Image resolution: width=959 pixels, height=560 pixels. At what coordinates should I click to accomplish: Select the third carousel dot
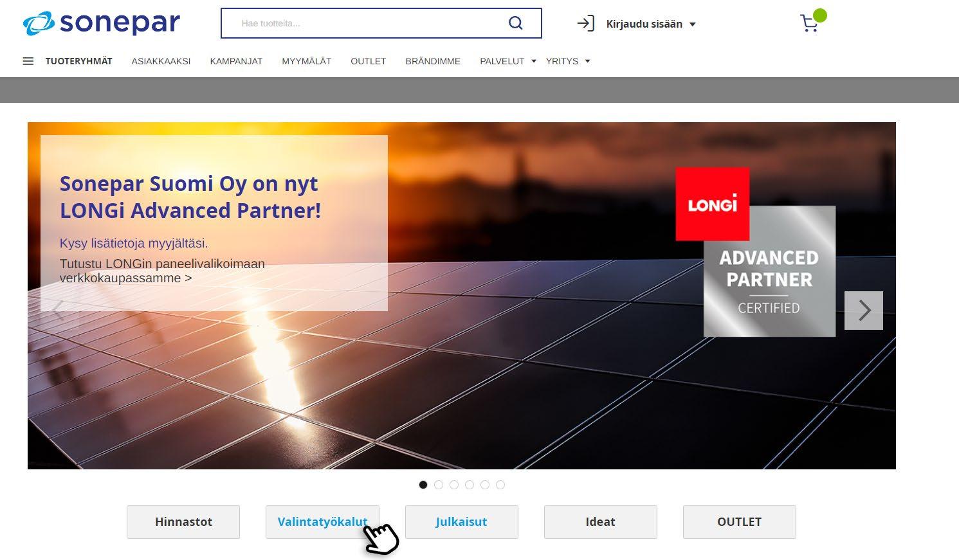[454, 485]
